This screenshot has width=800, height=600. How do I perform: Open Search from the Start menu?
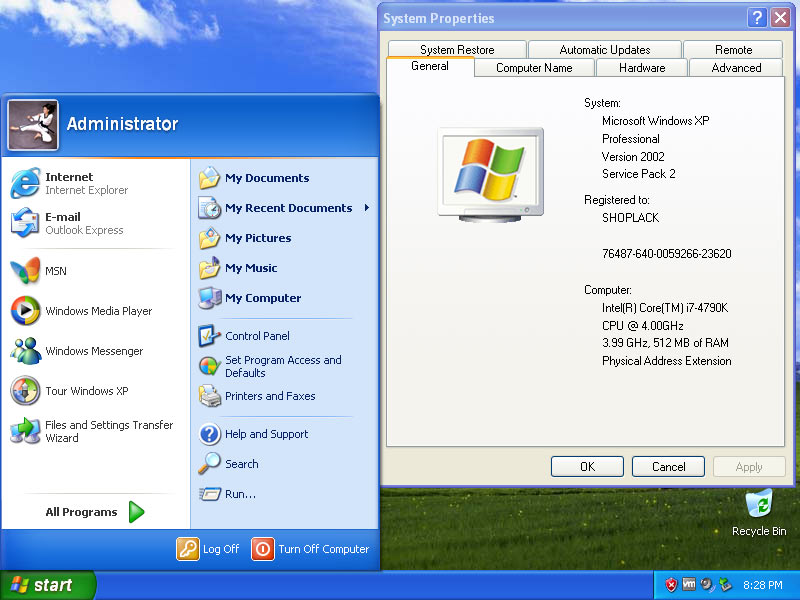(228, 464)
